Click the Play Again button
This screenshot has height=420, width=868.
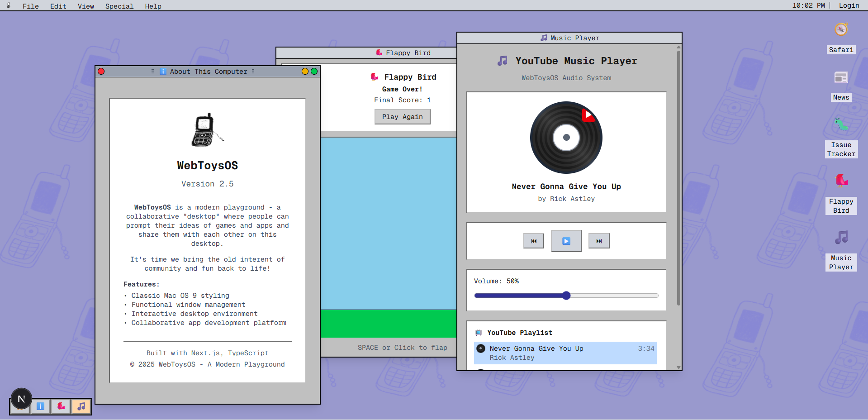click(x=403, y=117)
